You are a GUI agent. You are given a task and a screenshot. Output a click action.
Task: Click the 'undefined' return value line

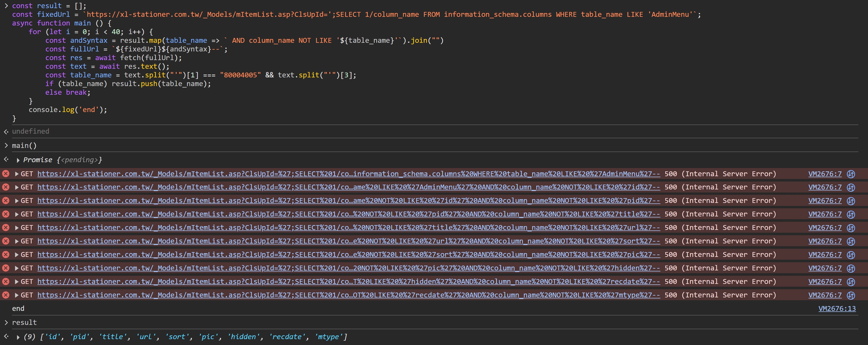pyautogui.click(x=31, y=131)
